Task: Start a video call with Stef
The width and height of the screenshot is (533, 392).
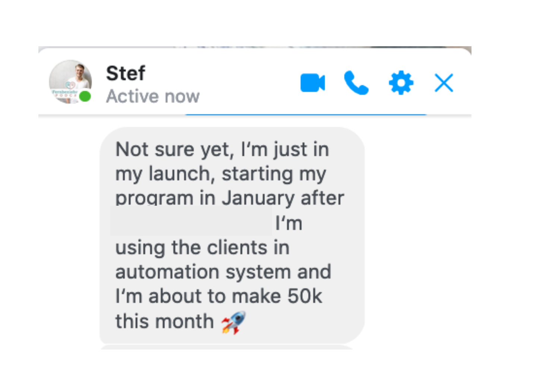Action: pyautogui.click(x=312, y=83)
